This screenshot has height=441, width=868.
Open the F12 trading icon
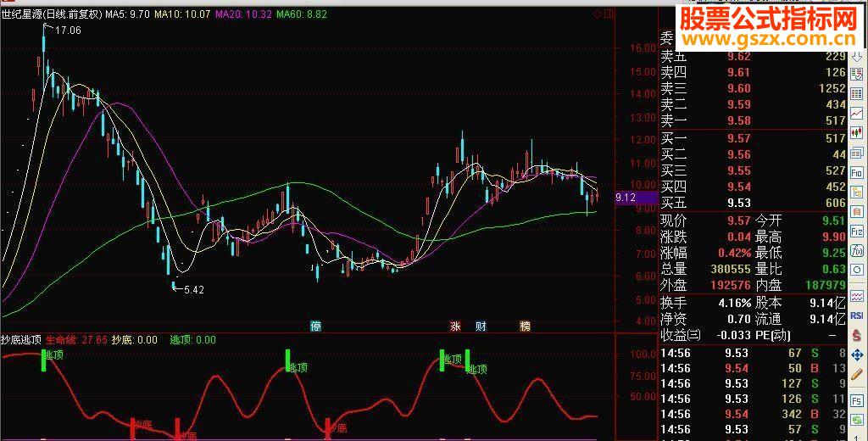coord(857,231)
